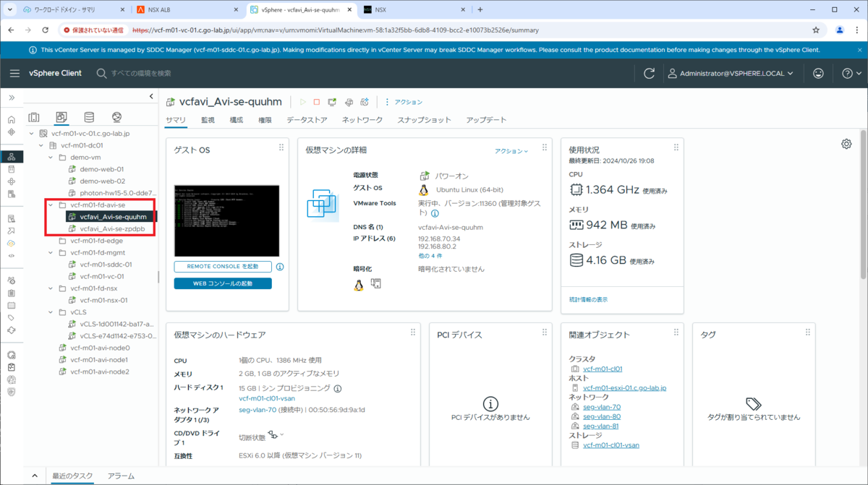868x485 pixels.
Task: Open the サマリ tab
Action: (x=176, y=120)
